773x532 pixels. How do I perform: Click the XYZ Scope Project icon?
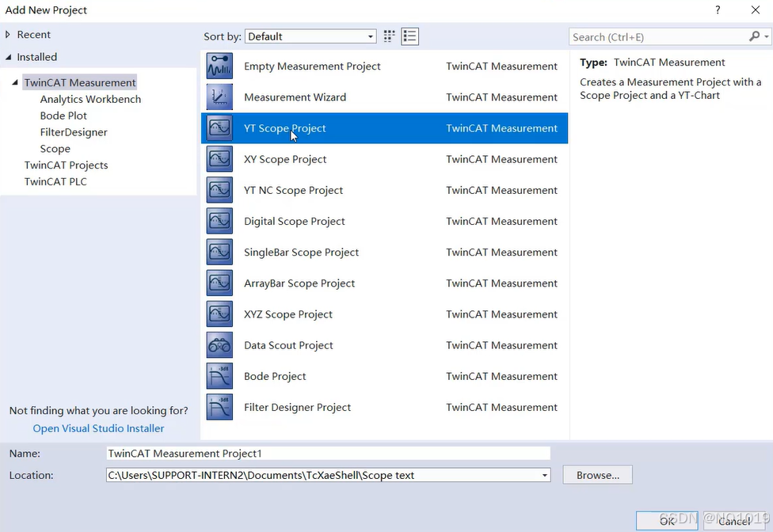pyautogui.click(x=219, y=314)
